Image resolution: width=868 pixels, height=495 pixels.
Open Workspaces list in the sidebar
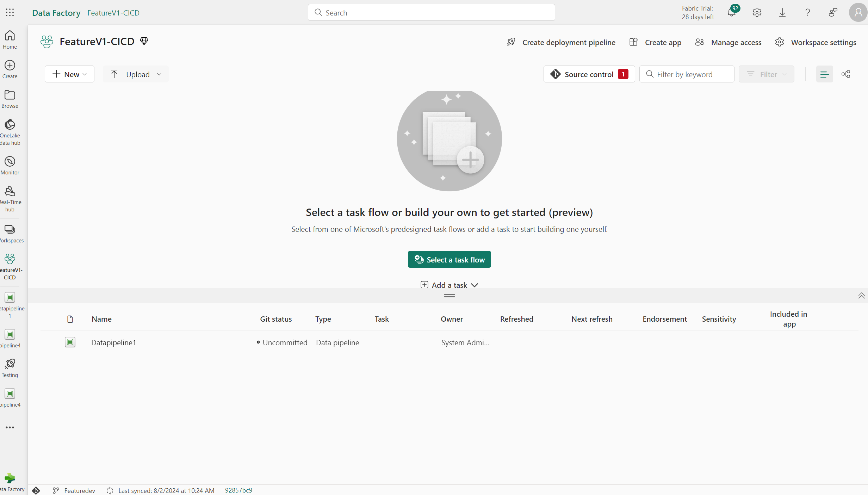pyautogui.click(x=10, y=233)
